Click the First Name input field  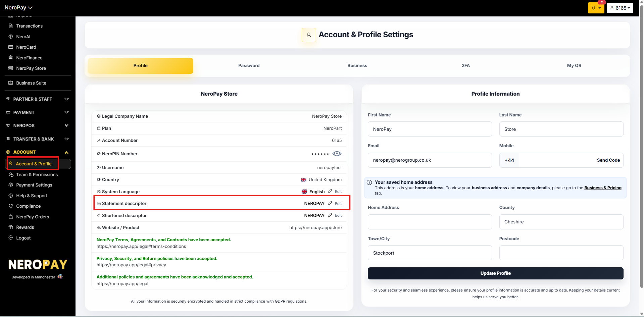(x=430, y=129)
